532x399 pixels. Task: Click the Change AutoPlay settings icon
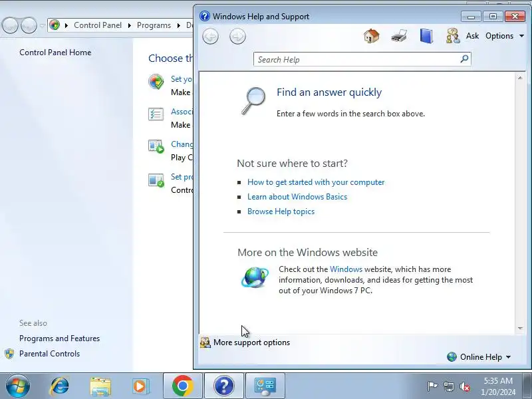click(x=156, y=146)
